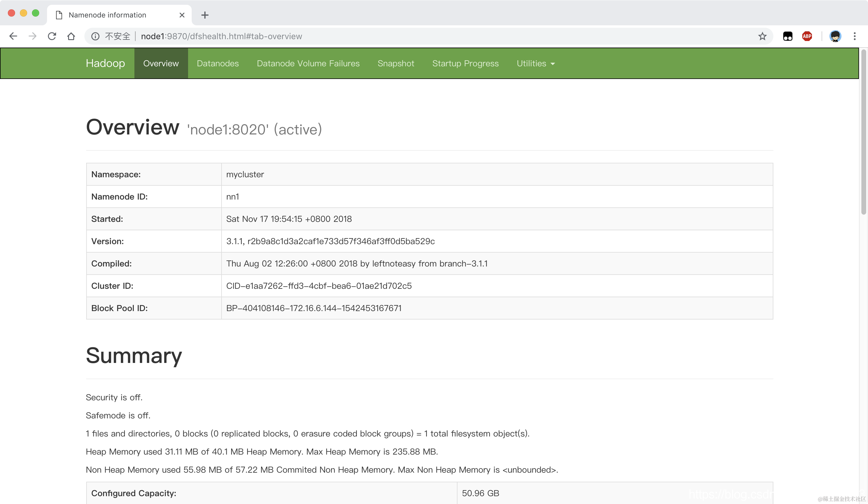
Task: Open a new browser tab
Action: 205,15
